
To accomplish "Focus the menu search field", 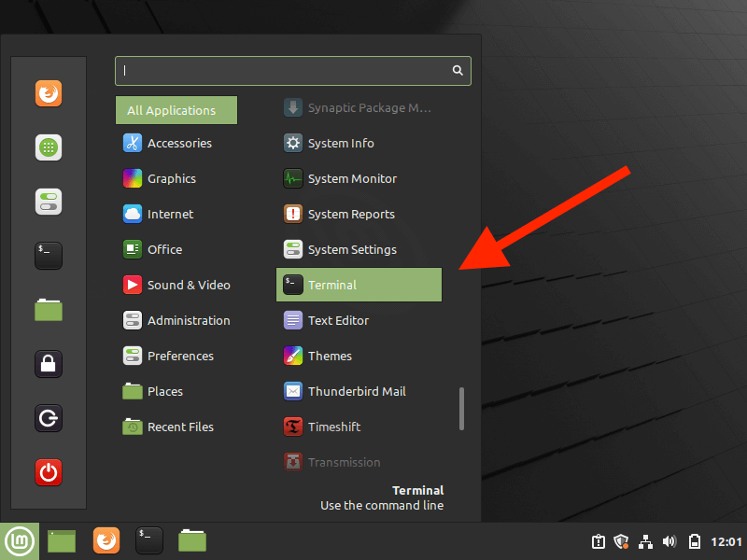I will 293,71.
